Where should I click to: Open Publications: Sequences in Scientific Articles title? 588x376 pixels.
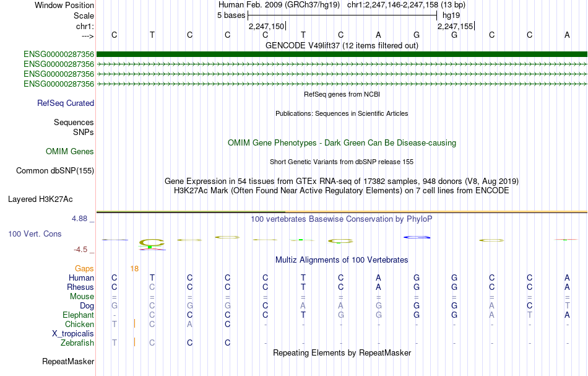pyautogui.click(x=342, y=113)
